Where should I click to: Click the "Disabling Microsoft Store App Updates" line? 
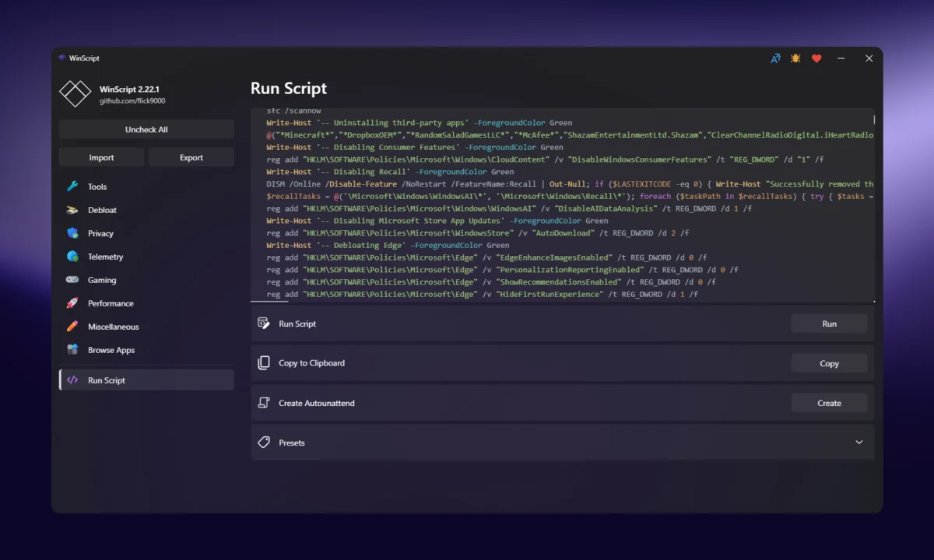437,221
